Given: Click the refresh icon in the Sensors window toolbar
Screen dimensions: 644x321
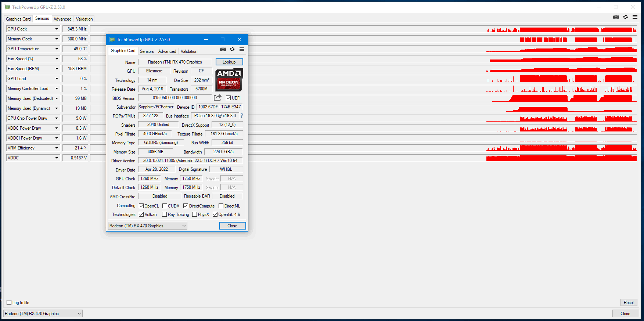Looking at the screenshot, I should [x=625, y=17].
